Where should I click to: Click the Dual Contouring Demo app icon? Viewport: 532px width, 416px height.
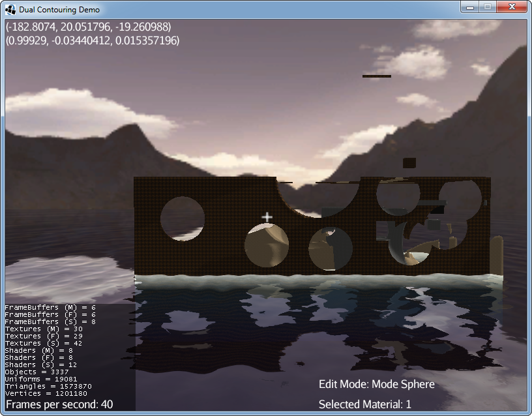click(10, 10)
